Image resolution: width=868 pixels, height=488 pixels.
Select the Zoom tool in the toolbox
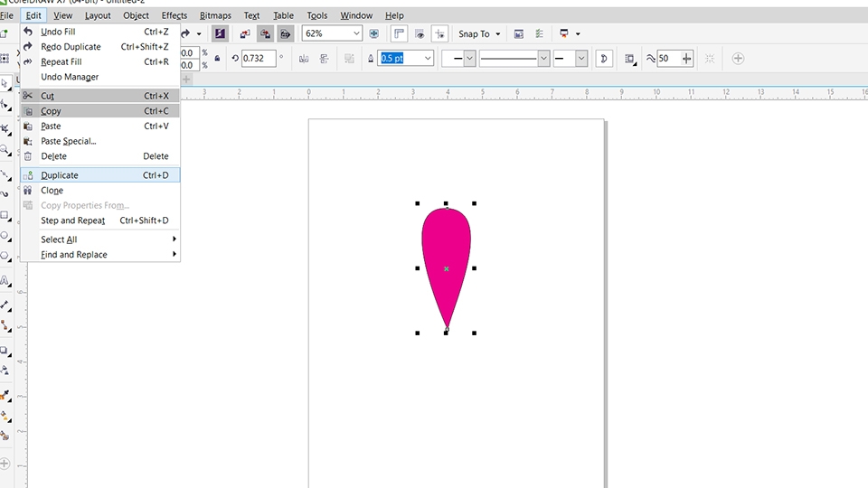5,150
